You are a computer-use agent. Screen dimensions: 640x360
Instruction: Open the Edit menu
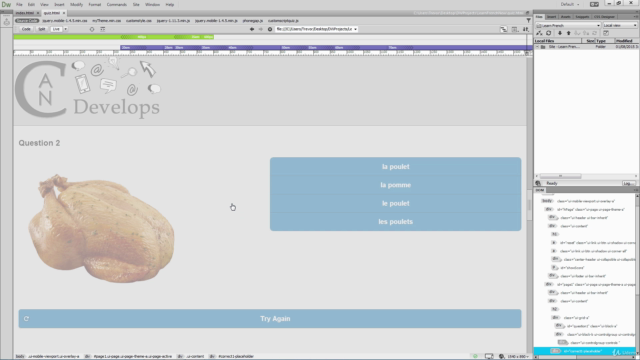click(31, 4)
